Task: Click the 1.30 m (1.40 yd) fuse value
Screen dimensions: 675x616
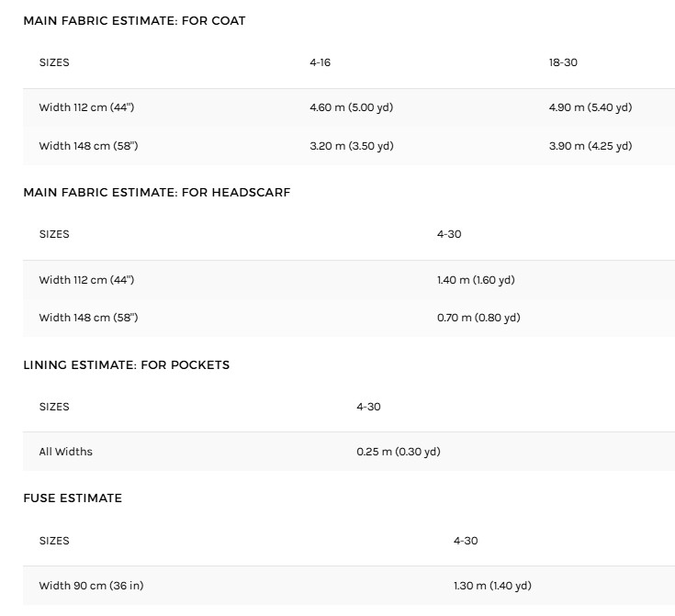Action: coord(492,586)
